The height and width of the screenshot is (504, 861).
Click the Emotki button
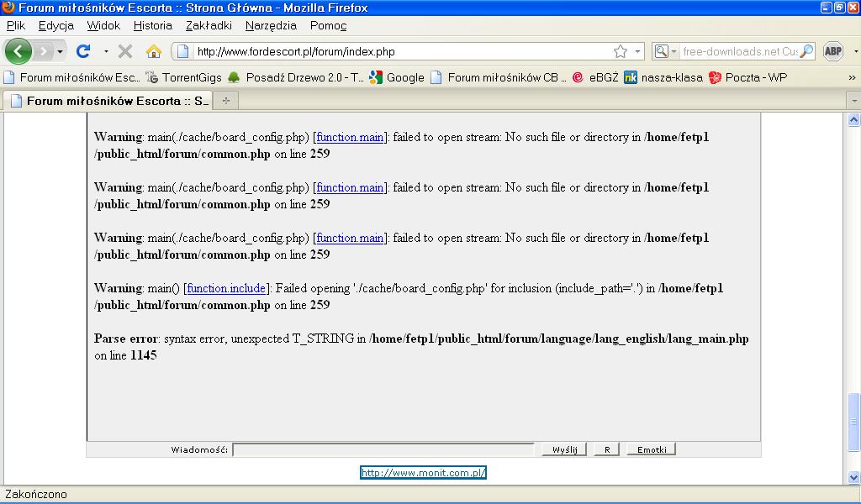[x=651, y=449]
